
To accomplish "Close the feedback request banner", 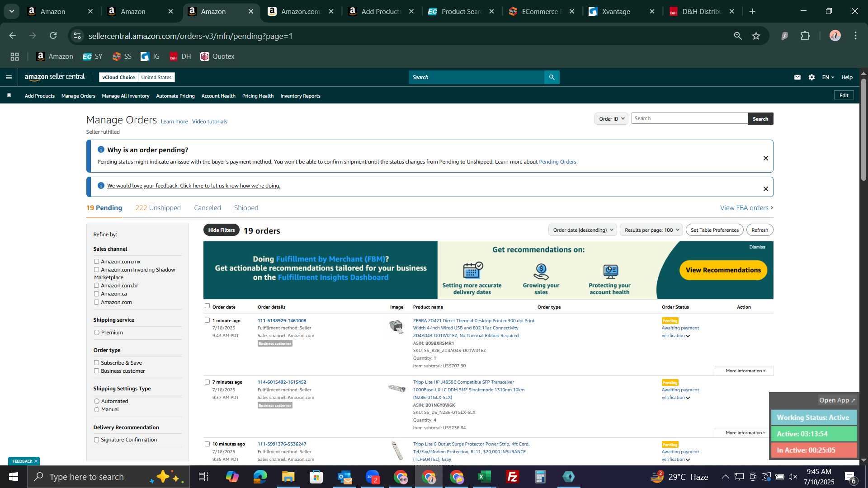I will coord(765,189).
